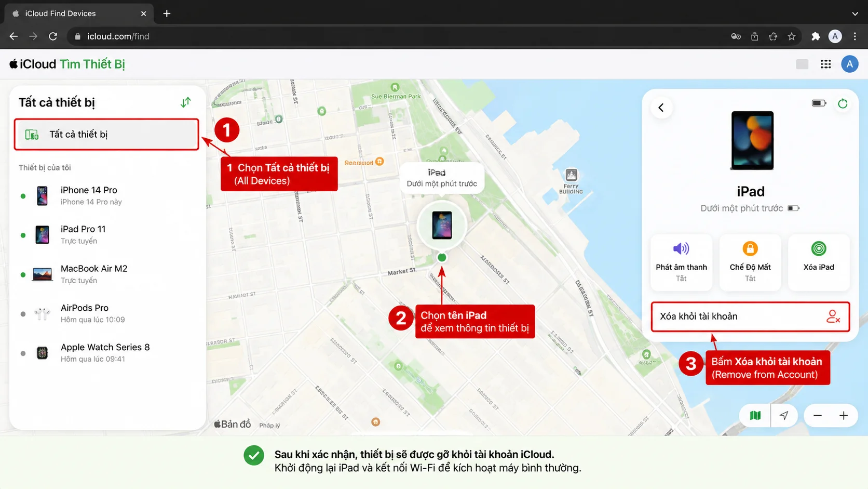Screen dimensions: 868x489
Task: Zoom in the map with plus
Action: tap(844, 415)
